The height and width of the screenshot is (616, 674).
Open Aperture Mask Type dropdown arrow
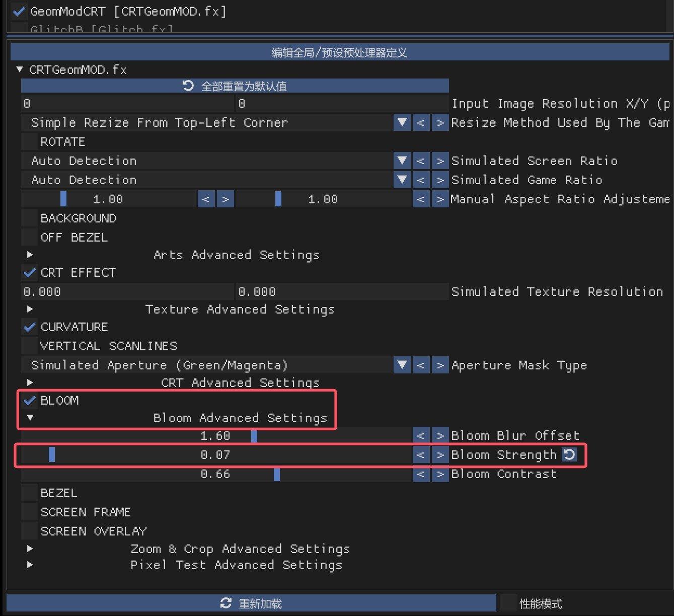pyautogui.click(x=402, y=365)
